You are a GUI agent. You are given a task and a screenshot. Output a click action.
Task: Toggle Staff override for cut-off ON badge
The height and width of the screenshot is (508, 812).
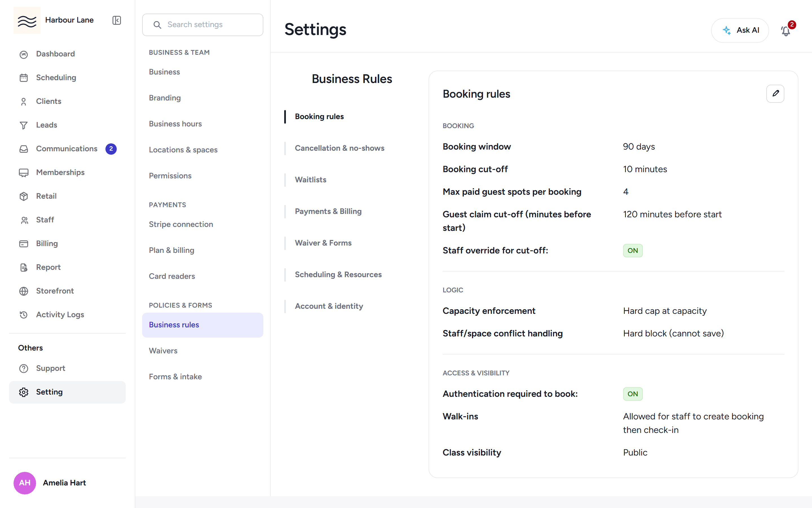click(632, 251)
